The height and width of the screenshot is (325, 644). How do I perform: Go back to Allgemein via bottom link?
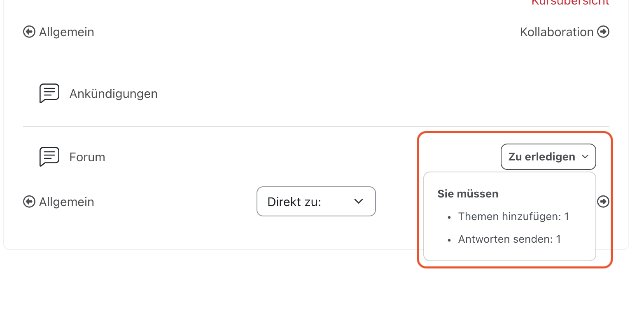click(x=67, y=202)
